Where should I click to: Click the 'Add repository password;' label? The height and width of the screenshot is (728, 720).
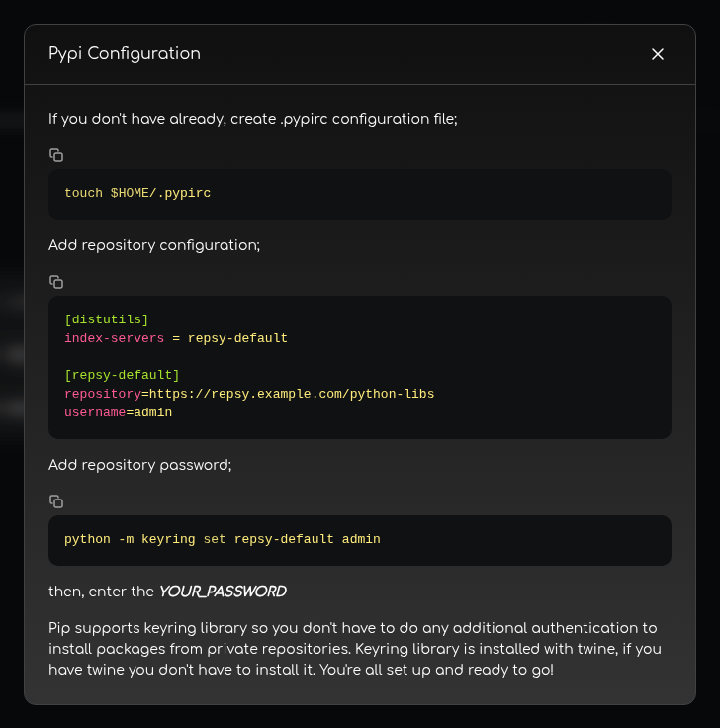(139, 465)
